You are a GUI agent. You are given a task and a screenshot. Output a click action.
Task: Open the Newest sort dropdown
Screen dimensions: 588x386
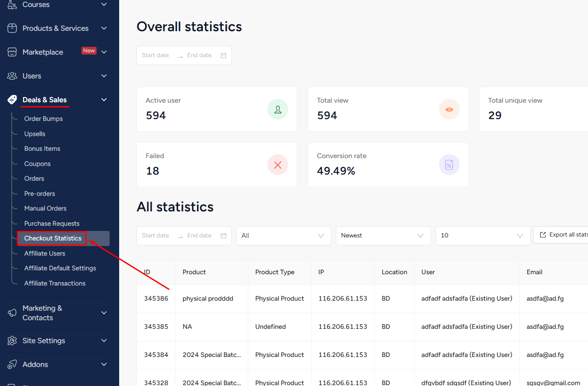[x=383, y=236]
